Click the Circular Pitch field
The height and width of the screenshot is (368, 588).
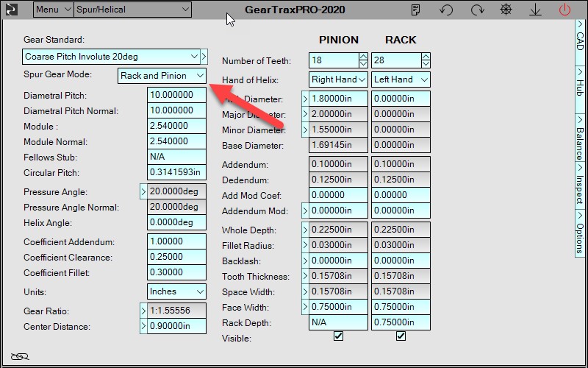[176, 172]
